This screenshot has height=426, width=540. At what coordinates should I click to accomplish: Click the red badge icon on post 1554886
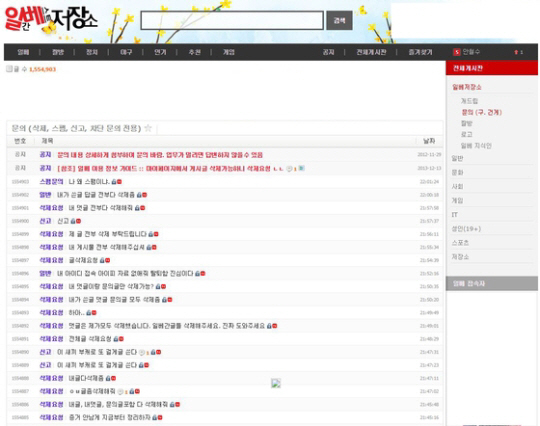click(x=178, y=404)
